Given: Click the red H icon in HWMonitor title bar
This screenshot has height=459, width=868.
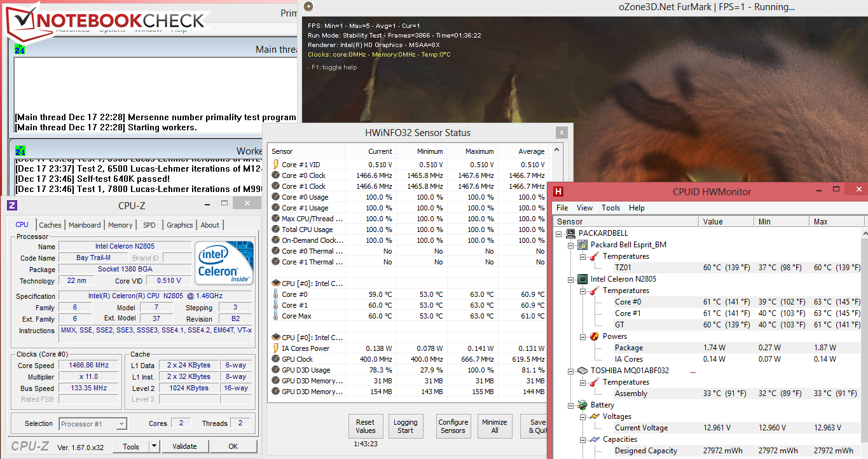Looking at the screenshot, I should click(x=558, y=191).
